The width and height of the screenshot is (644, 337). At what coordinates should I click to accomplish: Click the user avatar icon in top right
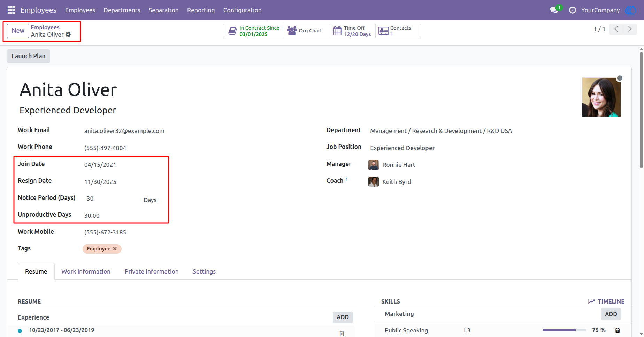coord(631,10)
